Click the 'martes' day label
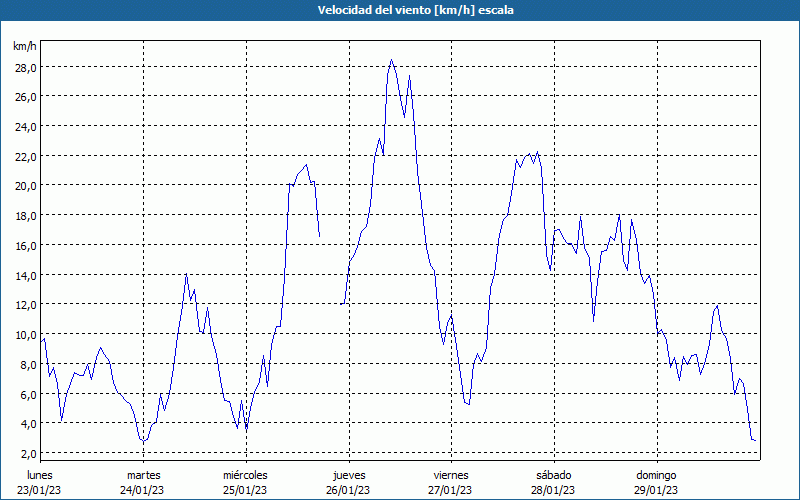This screenshot has height=500, width=800. click(143, 475)
